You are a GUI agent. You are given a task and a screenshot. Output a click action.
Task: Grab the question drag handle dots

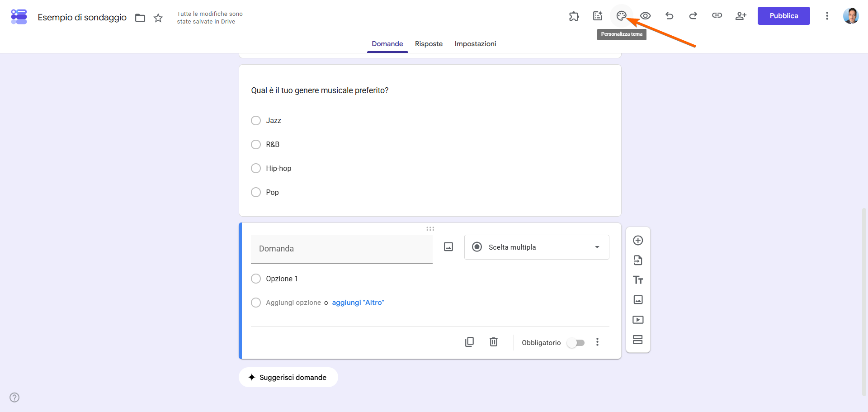430,229
